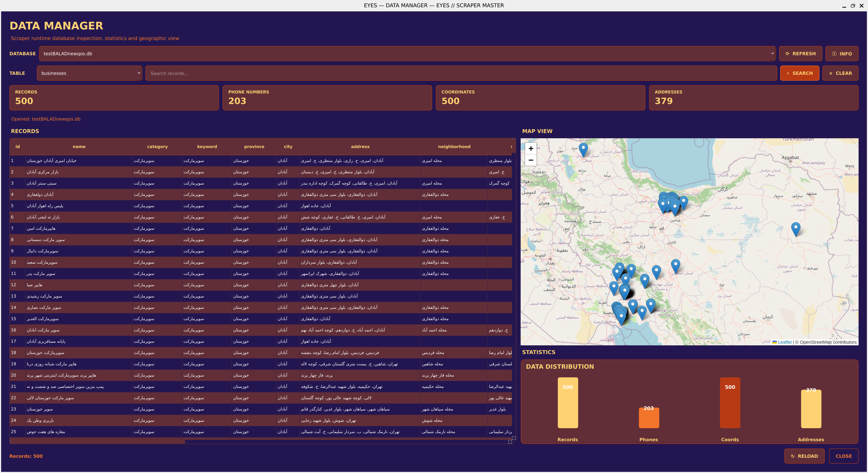
Task: Minimize the Data Manager window
Action: (x=844, y=6)
